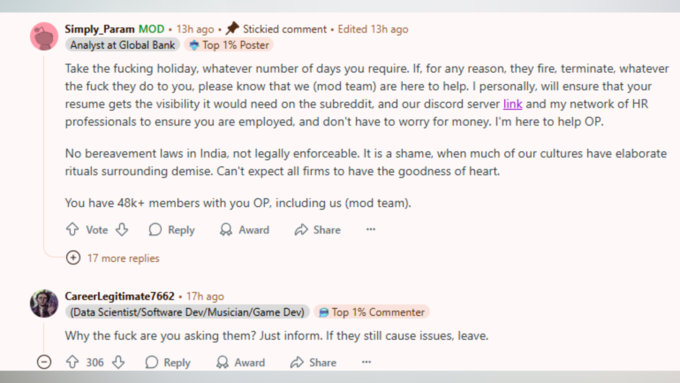680x383 pixels.
Task: Click the Top 1% Commenter badge
Action: tap(372, 312)
